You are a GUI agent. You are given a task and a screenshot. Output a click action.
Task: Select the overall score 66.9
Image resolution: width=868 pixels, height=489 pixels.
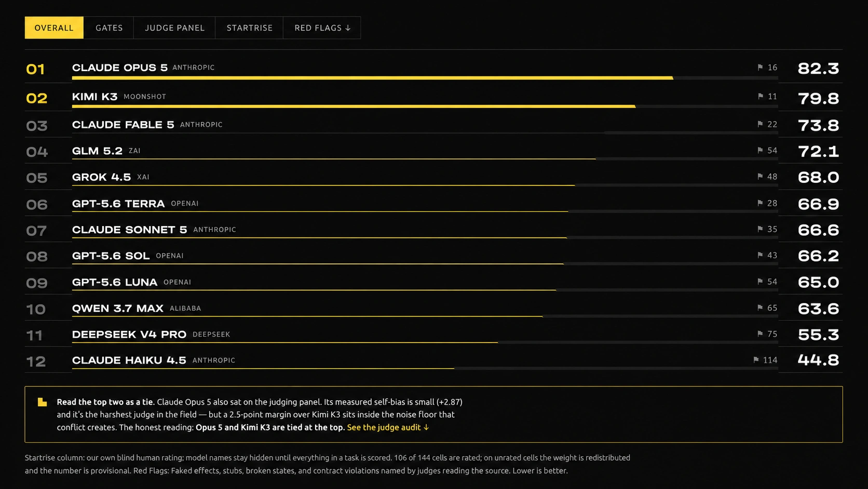pos(818,204)
